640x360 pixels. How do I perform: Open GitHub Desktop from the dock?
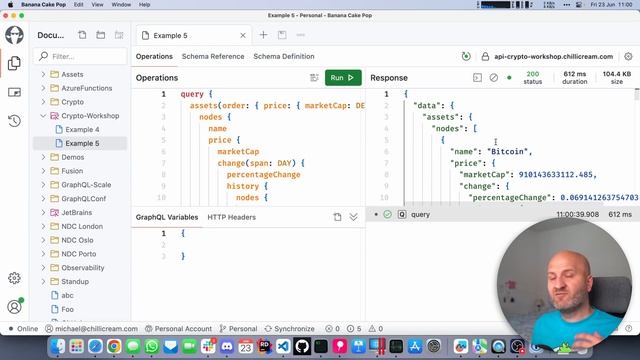pyautogui.click(x=302, y=347)
